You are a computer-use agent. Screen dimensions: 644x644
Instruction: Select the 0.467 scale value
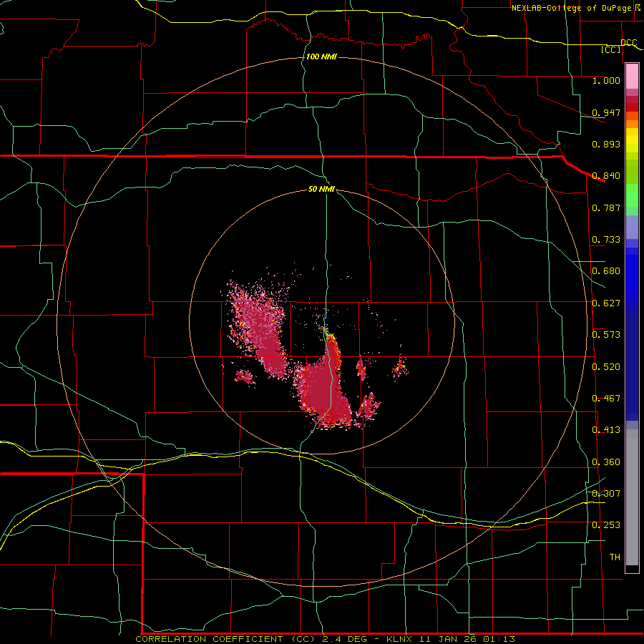(606, 399)
